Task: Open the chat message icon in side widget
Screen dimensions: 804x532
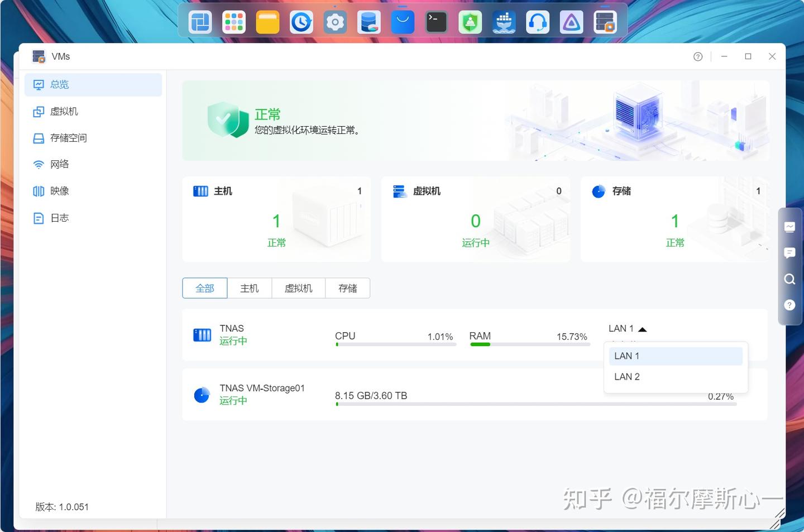Action: (x=789, y=253)
